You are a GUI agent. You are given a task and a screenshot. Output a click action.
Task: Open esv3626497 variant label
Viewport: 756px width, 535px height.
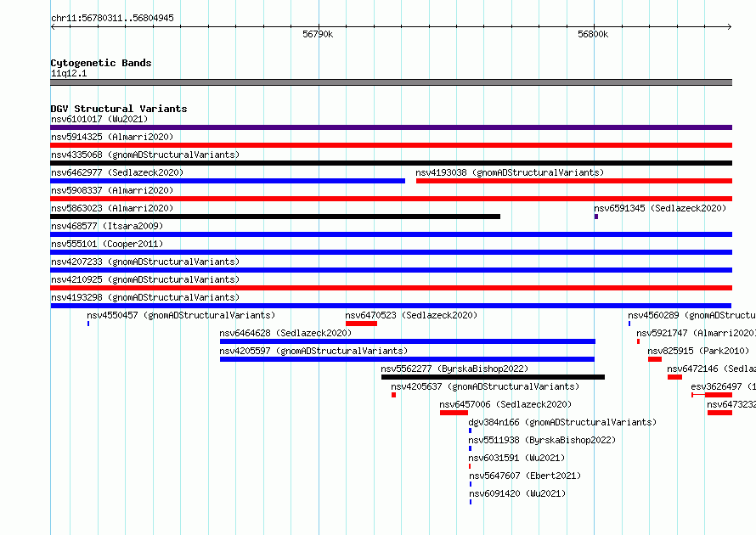tap(723, 386)
